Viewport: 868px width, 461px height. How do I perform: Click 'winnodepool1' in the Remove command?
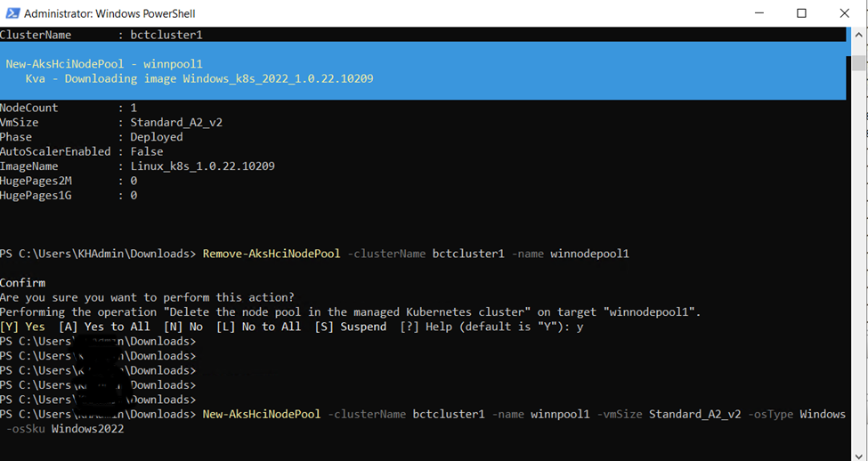(589, 254)
